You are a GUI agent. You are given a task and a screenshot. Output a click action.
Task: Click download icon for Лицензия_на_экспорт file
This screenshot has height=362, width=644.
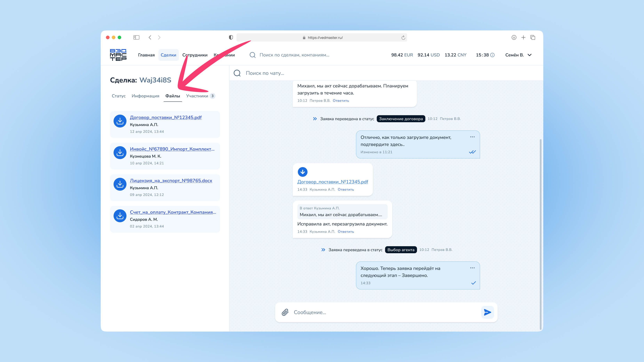[x=120, y=184]
